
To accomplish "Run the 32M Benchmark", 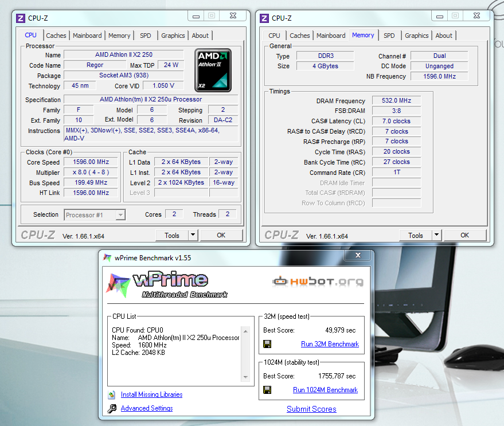I will [330, 344].
